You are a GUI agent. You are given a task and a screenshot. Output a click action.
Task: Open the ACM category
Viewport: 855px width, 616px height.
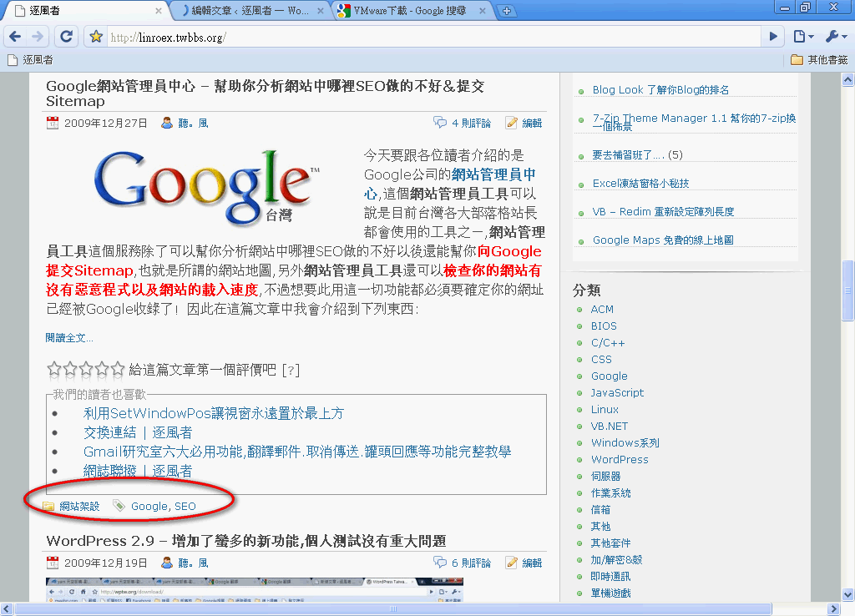[602, 309]
